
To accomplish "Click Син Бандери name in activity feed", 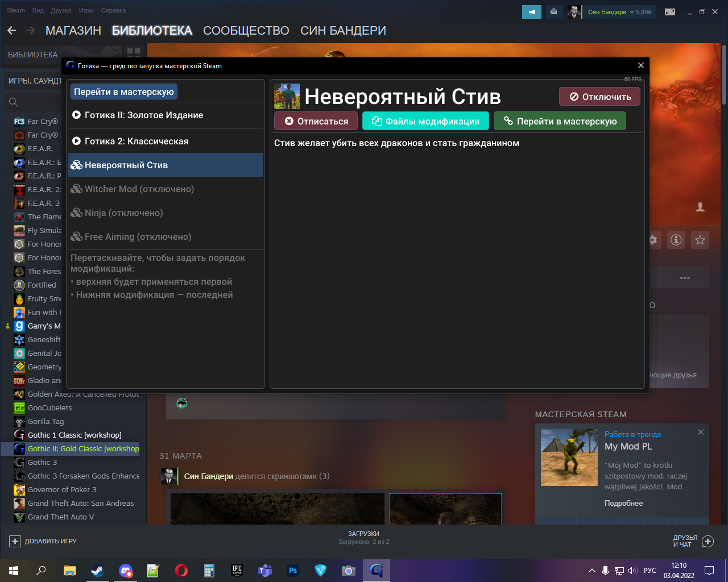I will [209, 476].
